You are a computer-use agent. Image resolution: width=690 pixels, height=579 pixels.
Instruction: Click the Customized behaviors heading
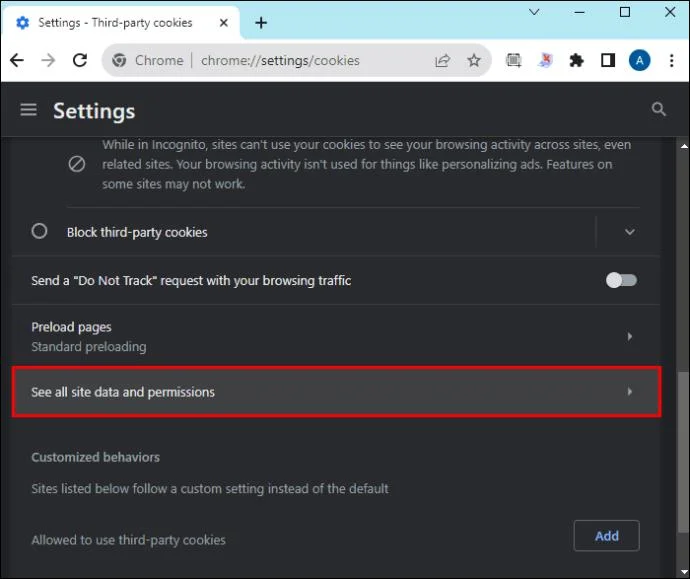95,457
